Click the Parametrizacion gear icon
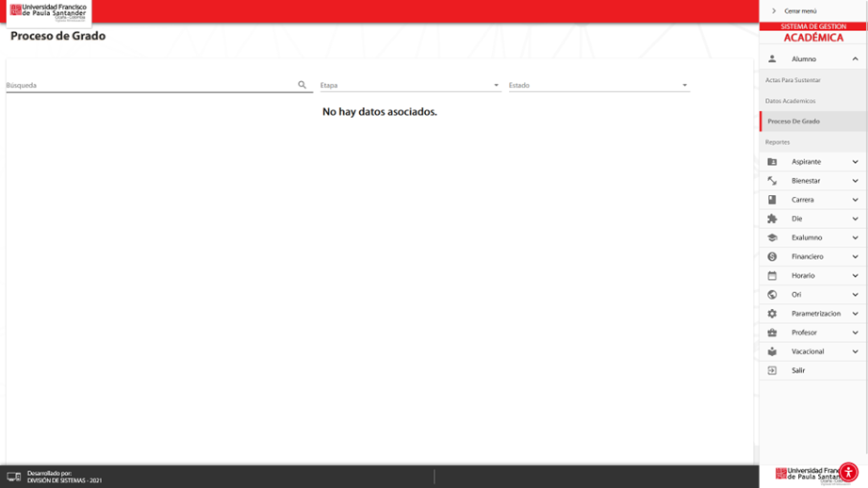 point(772,314)
